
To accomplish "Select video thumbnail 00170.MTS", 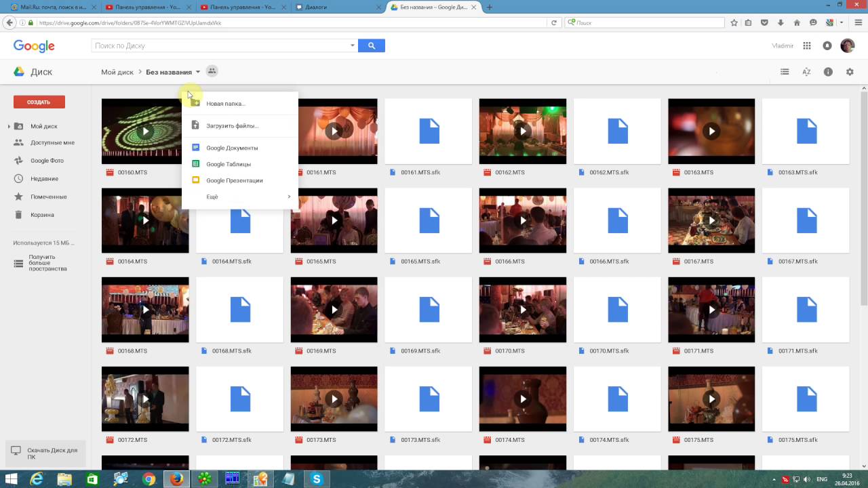I will (523, 310).
